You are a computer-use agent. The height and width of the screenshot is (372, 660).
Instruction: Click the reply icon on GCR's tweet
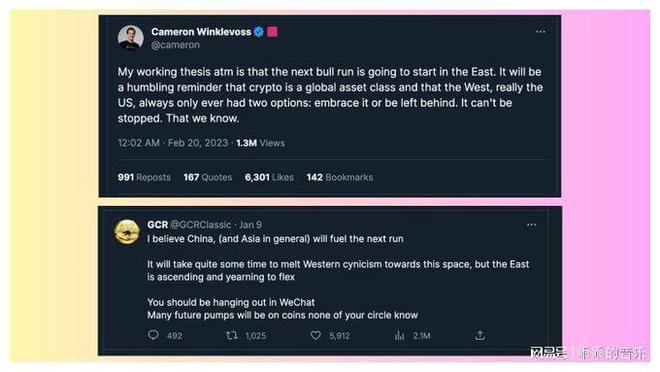click(x=153, y=335)
